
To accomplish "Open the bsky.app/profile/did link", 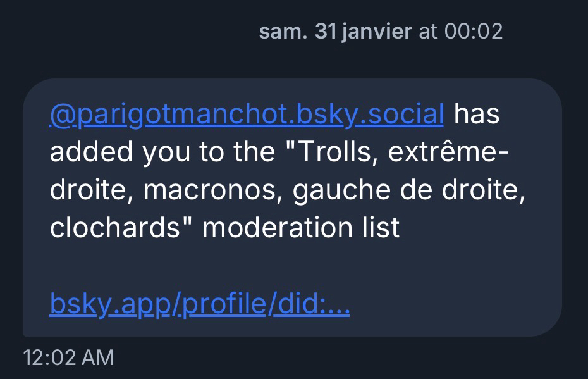I will pos(199,306).
